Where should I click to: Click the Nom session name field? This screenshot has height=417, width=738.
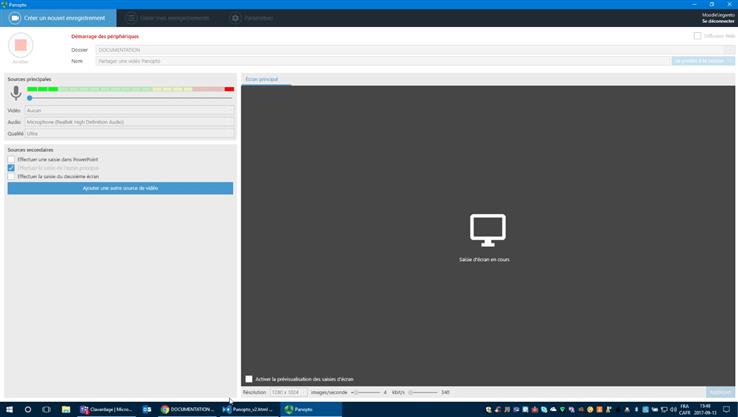click(382, 61)
